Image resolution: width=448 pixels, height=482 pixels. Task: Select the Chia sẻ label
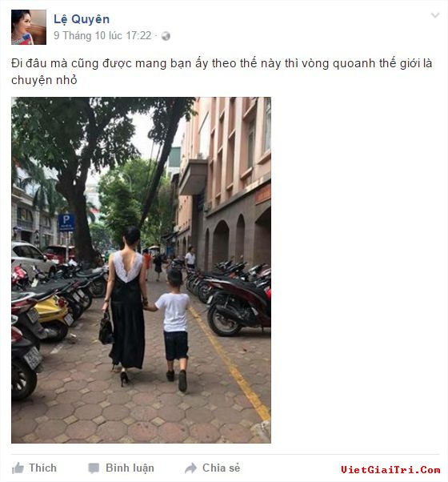point(221,468)
